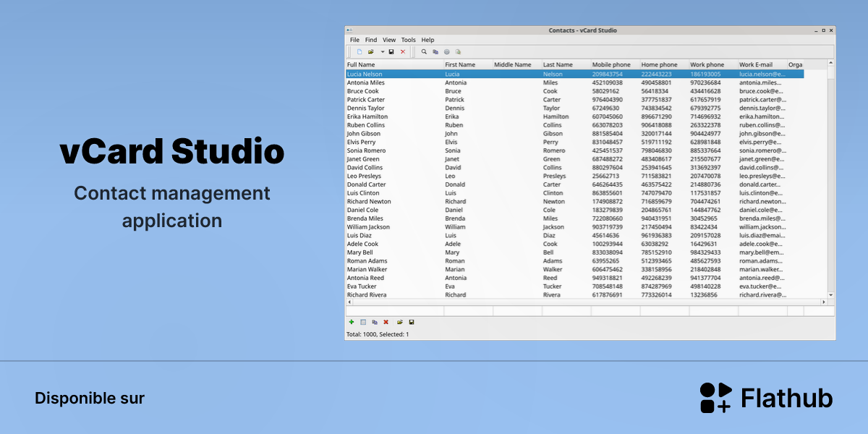This screenshot has width=868, height=434.
Task: Select the Janet Green contact
Action: (x=574, y=159)
